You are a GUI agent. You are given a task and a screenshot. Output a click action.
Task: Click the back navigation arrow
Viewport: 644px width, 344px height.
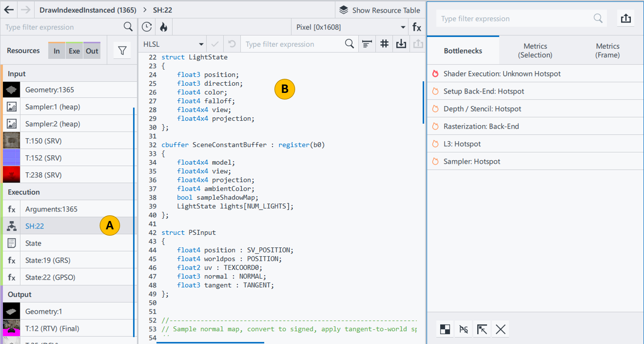9,10
